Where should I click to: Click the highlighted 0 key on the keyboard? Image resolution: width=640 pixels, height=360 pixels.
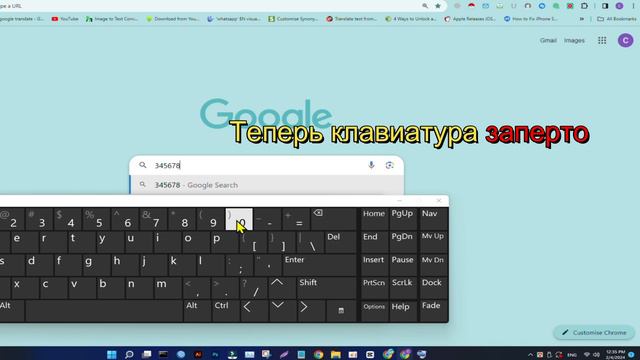(x=239, y=219)
